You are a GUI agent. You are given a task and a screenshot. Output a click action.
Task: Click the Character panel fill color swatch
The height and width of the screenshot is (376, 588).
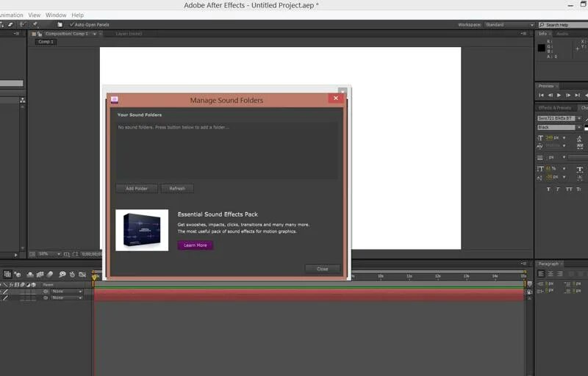click(586, 128)
